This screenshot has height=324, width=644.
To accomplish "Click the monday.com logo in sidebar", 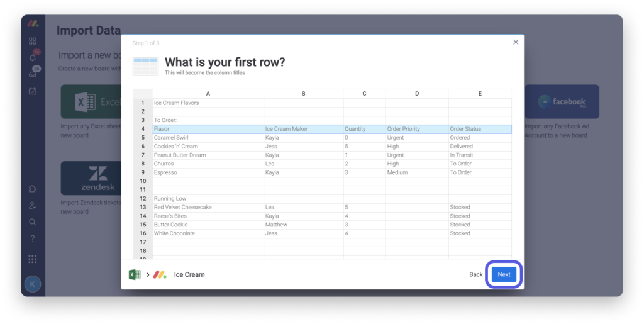I will coord(33,24).
